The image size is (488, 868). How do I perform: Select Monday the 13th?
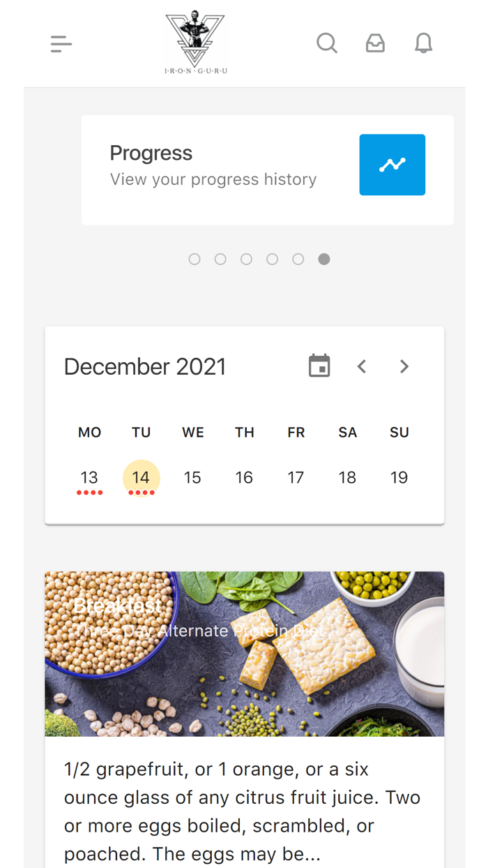click(89, 478)
